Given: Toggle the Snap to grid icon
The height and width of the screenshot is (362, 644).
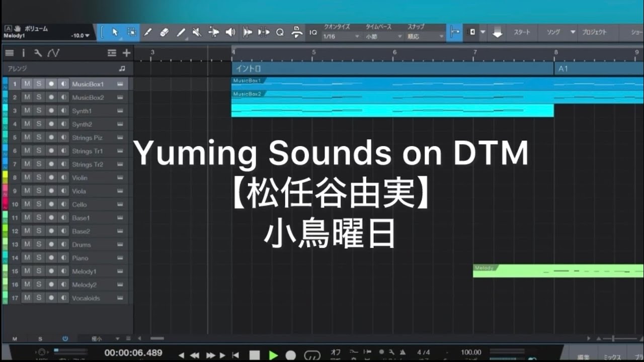Looking at the screenshot, I should tap(454, 32).
